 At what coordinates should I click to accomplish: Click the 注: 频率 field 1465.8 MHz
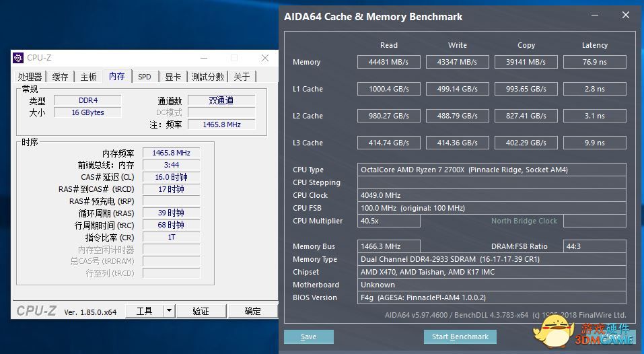221,125
